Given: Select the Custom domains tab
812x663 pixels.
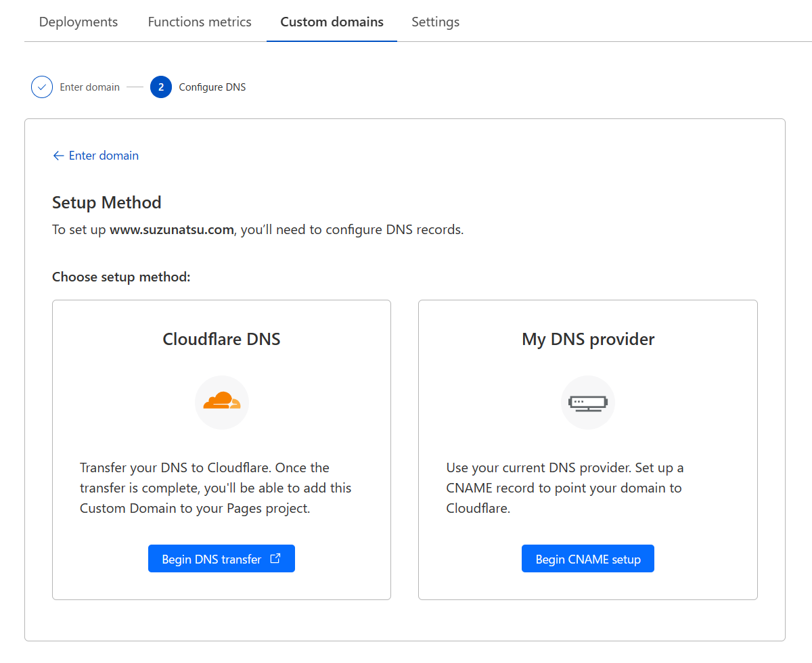Looking at the screenshot, I should [x=332, y=22].
